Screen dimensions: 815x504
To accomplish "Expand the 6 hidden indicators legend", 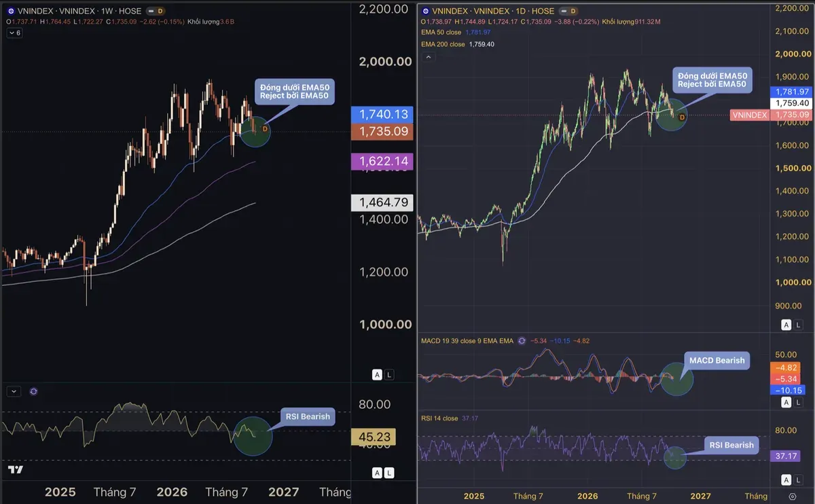I will click(x=15, y=33).
